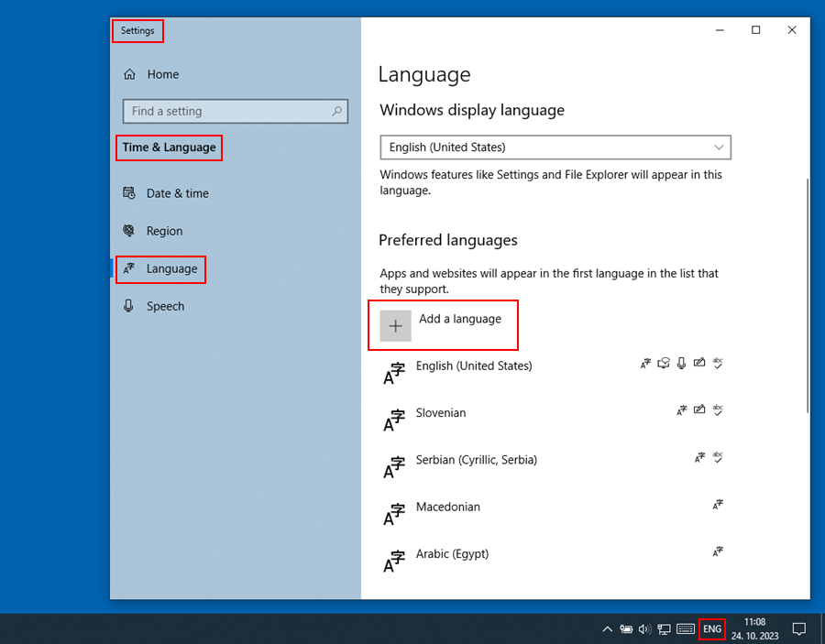The width and height of the screenshot is (825, 644).
Task: Click the language glyph beside Arabic (Egypt)
Action: click(x=394, y=562)
